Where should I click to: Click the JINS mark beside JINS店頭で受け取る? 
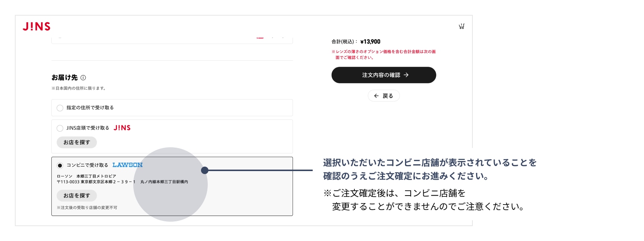coord(123,128)
